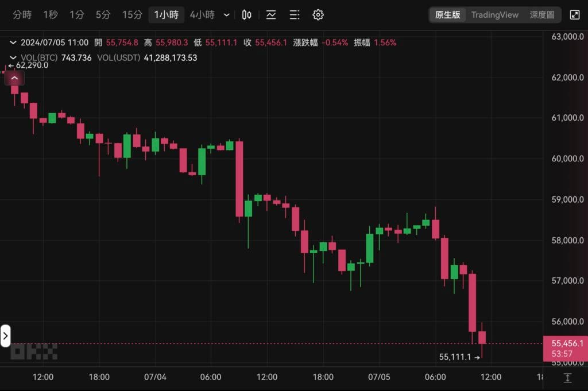This screenshot has height=391, width=588.
Task: Switch to TradingView chart tab
Action: point(494,15)
